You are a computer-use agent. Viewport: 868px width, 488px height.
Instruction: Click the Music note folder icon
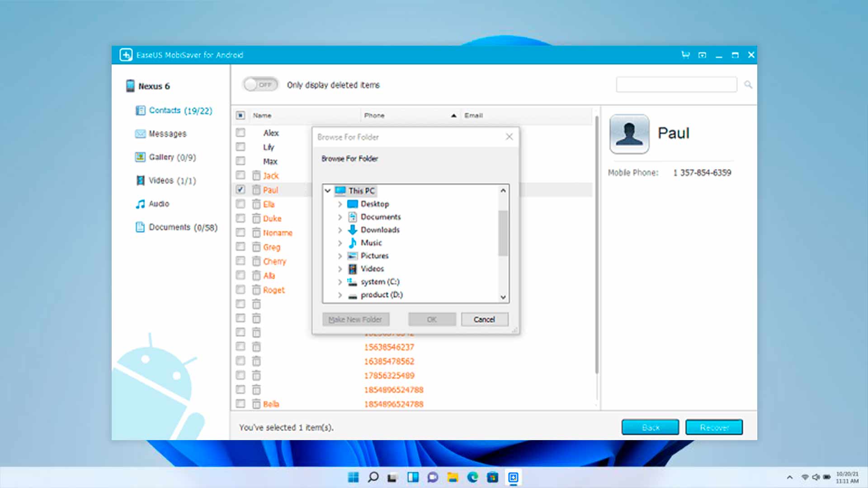tap(353, 243)
